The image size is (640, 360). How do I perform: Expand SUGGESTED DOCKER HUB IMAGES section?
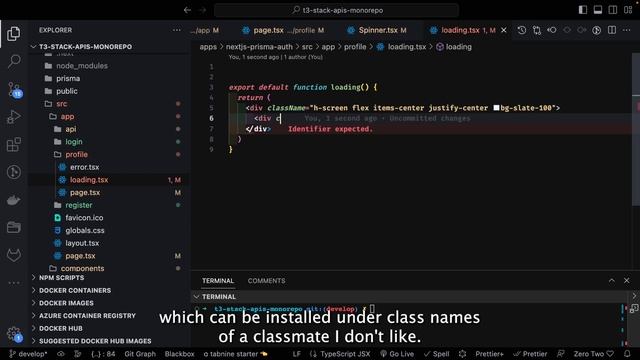point(95,341)
